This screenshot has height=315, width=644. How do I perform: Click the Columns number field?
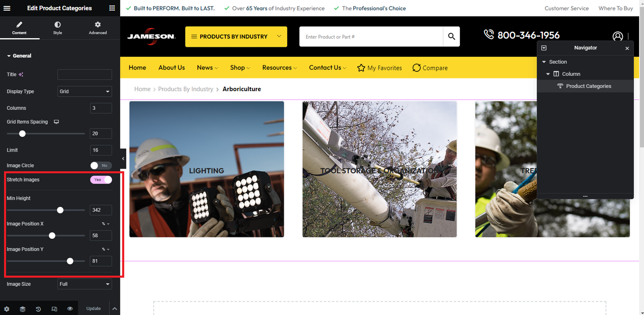(101, 108)
